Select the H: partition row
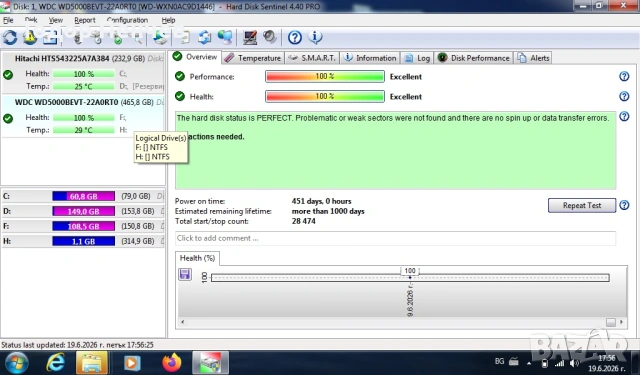 click(x=83, y=241)
